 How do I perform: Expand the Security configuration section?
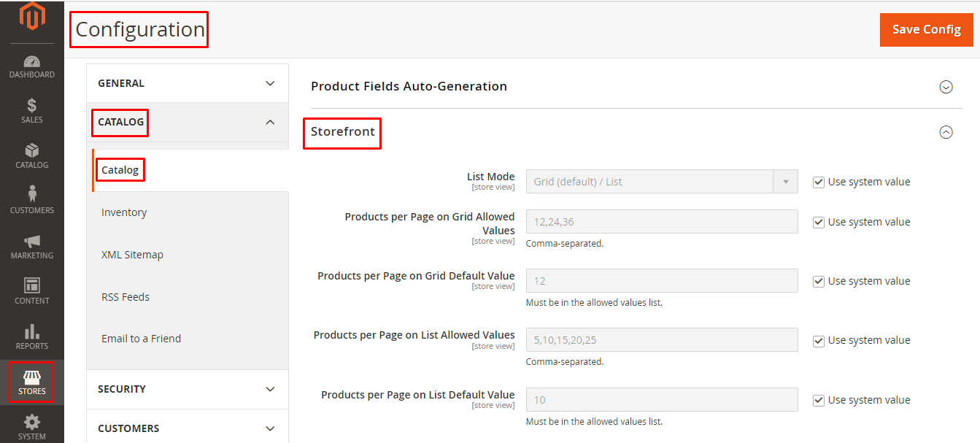tap(188, 389)
